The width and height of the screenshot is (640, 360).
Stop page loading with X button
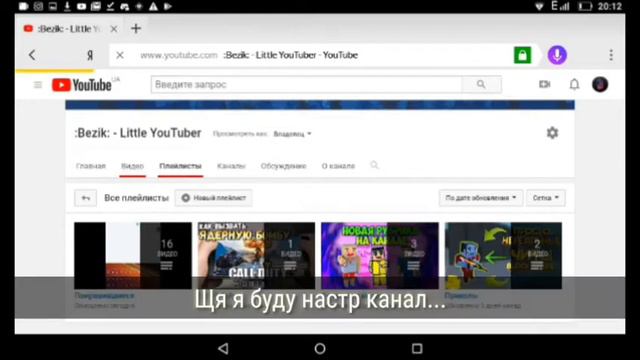(x=120, y=55)
